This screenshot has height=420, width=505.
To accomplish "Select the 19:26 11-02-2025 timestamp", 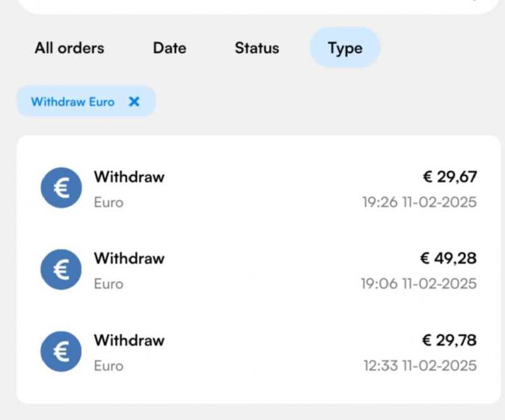I will pyautogui.click(x=419, y=203).
